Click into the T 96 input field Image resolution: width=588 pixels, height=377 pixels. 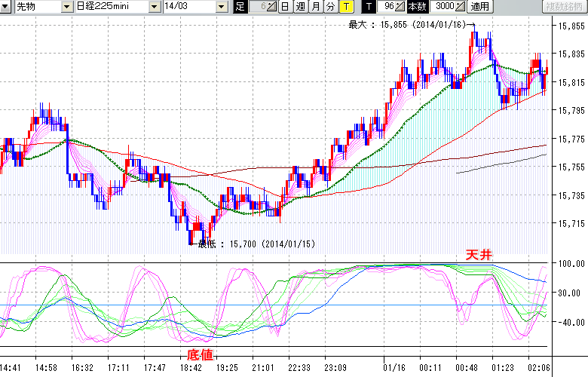point(387,7)
